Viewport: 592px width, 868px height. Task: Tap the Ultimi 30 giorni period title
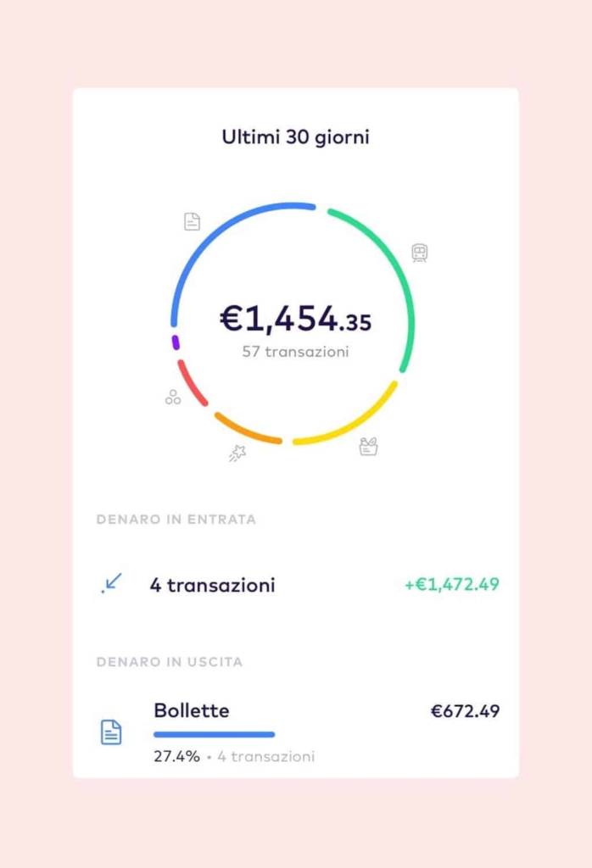coord(296,136)
